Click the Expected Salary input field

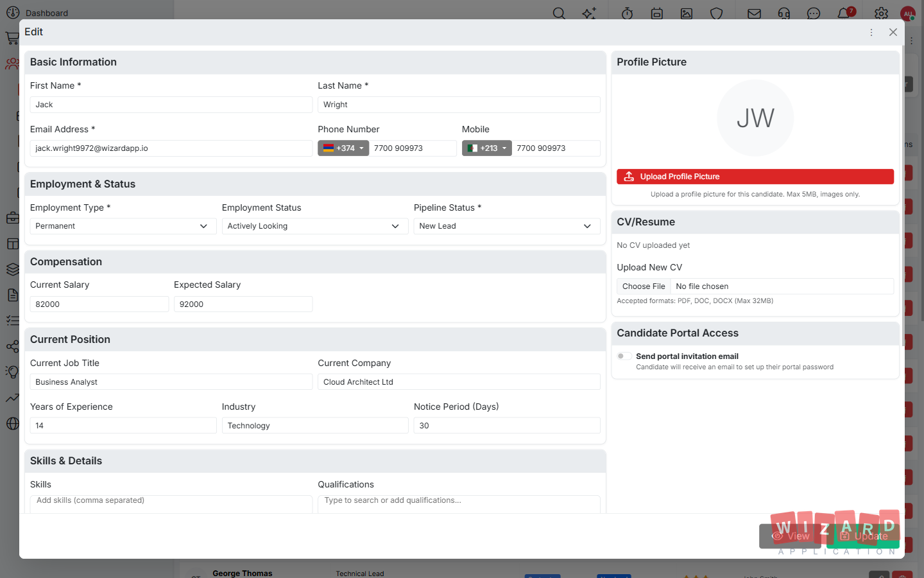point(243,304)
